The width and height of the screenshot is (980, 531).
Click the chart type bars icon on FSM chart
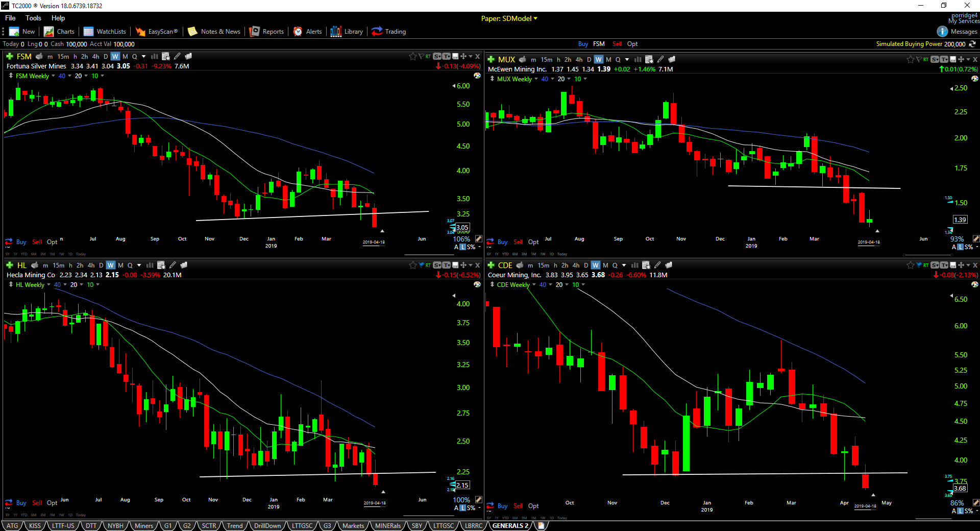(155, 56)
